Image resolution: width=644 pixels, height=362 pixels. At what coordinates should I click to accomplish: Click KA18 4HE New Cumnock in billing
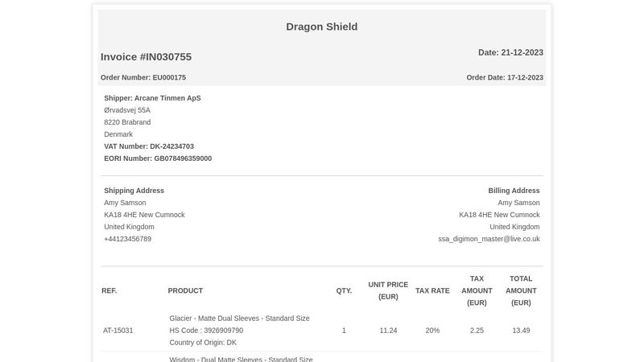pos(499,215)
